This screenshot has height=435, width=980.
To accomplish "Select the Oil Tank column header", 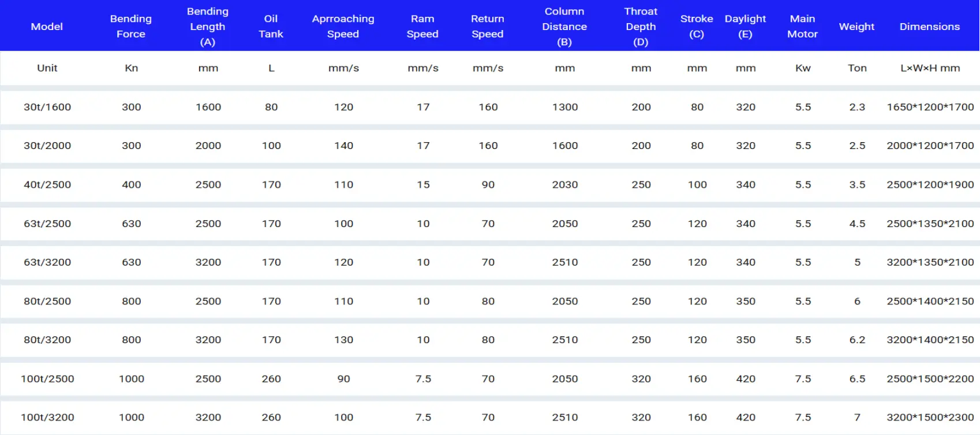I will pyautogui.click(x=271, y=27).
